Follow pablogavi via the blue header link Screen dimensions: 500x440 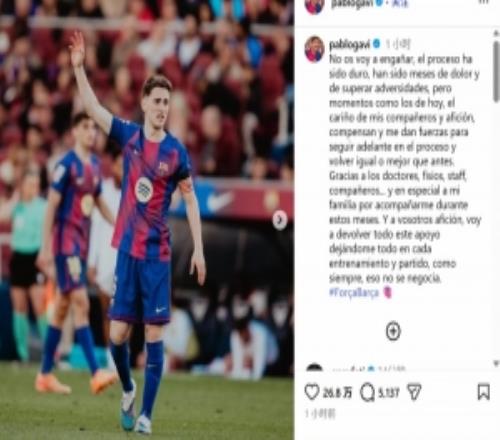tap(400, 3)
